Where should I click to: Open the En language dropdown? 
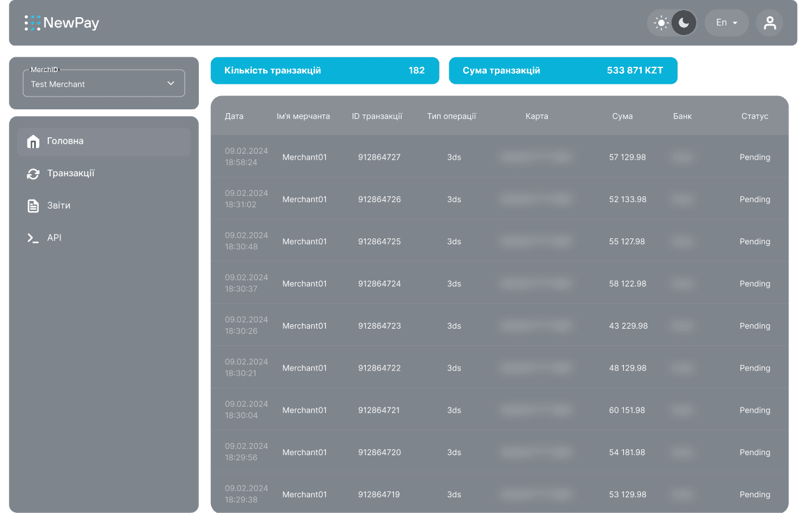726,23
